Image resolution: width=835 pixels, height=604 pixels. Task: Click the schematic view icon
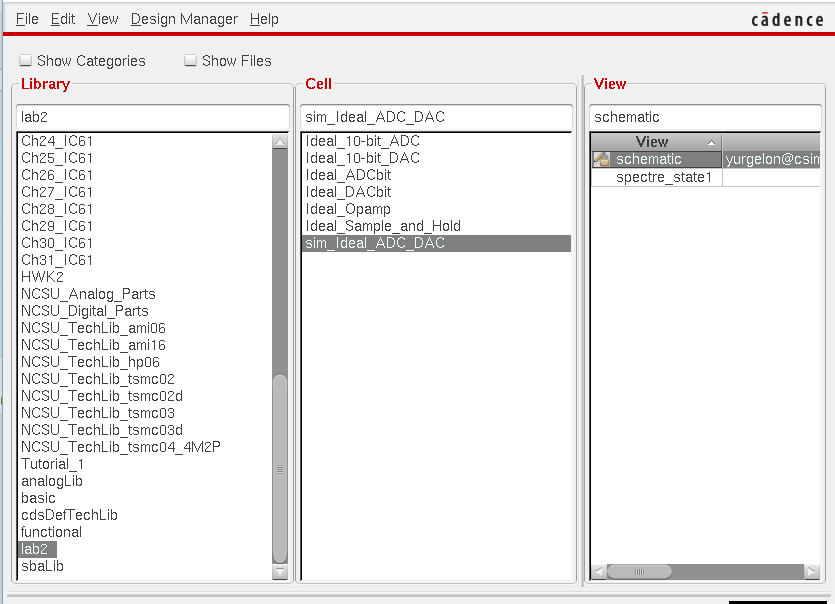point(601,159)
